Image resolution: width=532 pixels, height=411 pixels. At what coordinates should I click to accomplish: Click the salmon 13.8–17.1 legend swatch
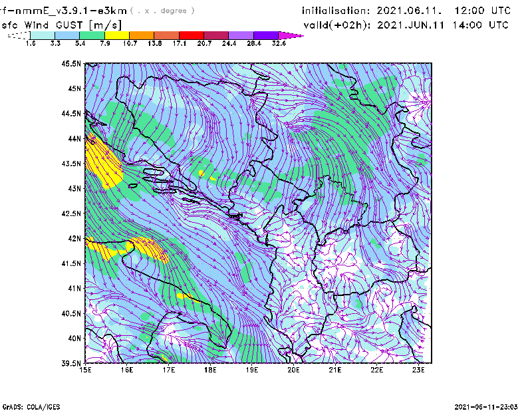click(x=167, y=35)
